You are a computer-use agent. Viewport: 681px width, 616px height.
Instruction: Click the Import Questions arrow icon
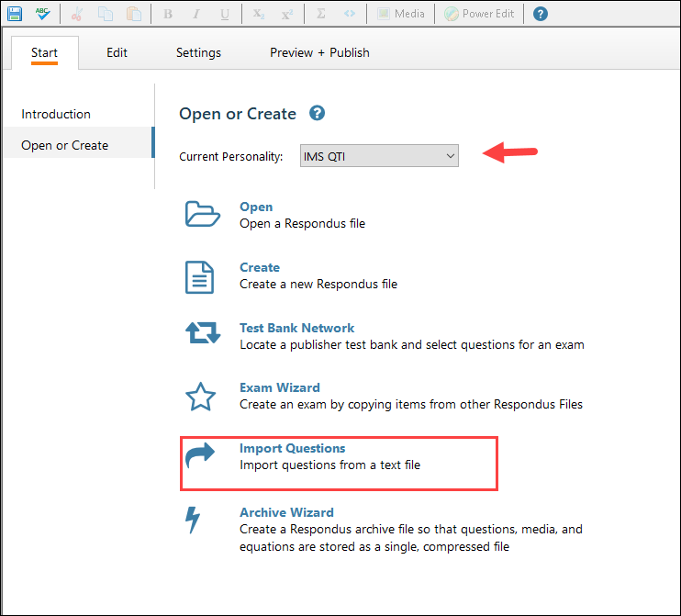coord(200,454)
